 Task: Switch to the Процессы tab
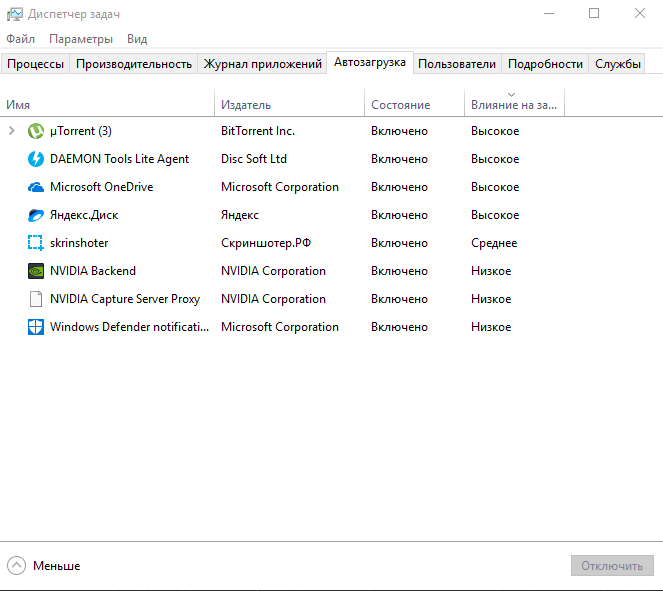click(36, 64)
